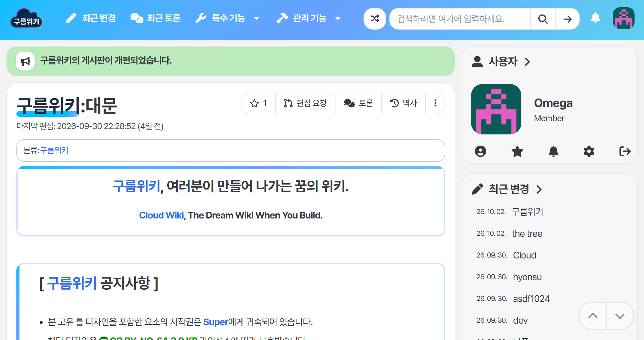Click the Omega username
This screenshot has height=340, width=644.
553,103
